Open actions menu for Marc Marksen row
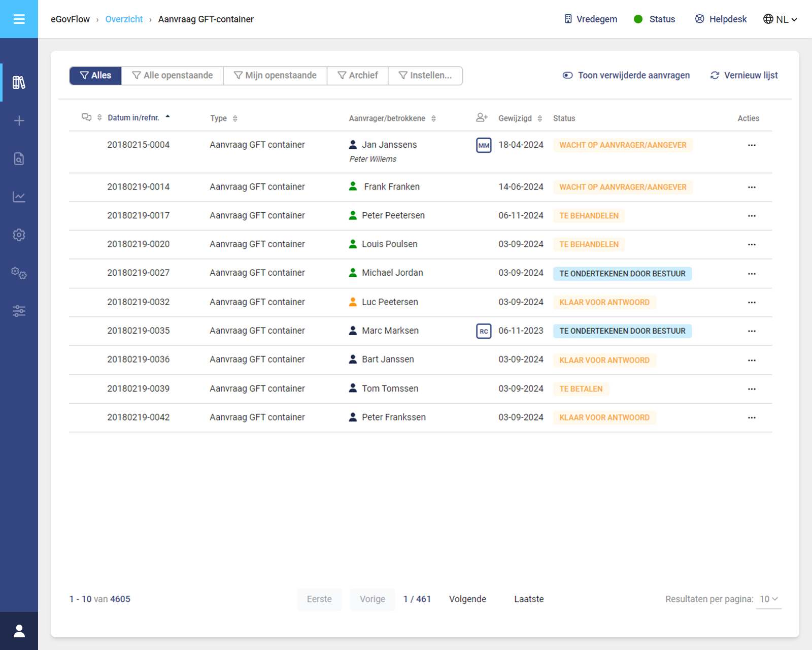This screenshot has width=812, height=650. 752,331
